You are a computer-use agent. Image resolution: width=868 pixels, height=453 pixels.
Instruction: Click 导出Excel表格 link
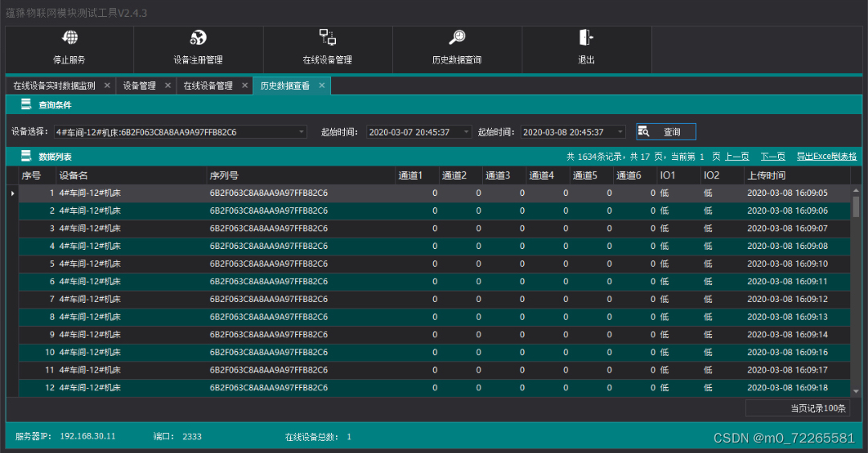[x=826, y=157]
